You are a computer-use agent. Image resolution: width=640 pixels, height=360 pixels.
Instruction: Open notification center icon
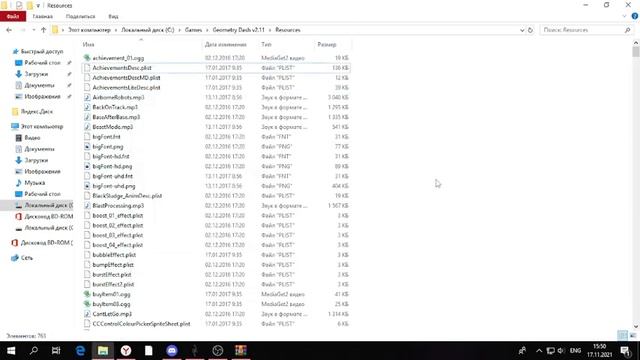coord(625,351)
